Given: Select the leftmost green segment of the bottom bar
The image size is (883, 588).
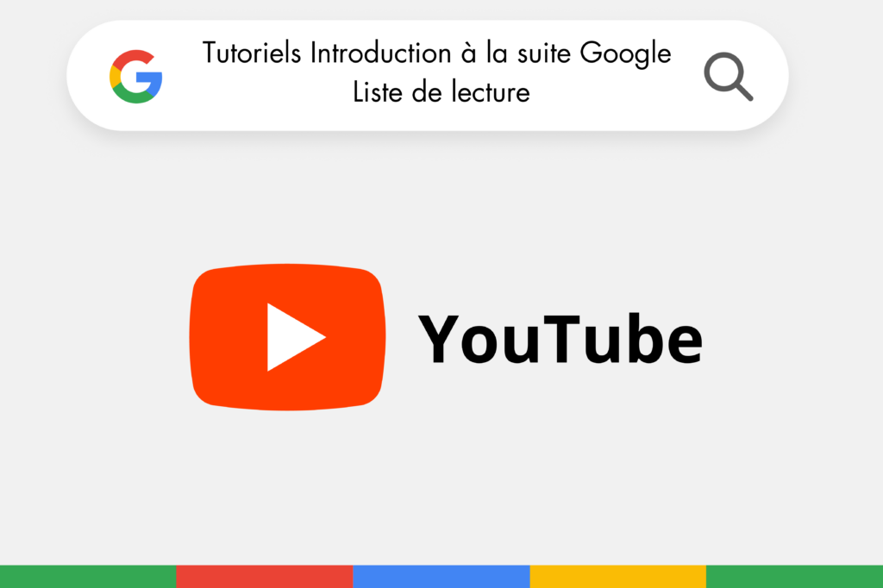Looking at the screenshot, I should coord(88,577).
